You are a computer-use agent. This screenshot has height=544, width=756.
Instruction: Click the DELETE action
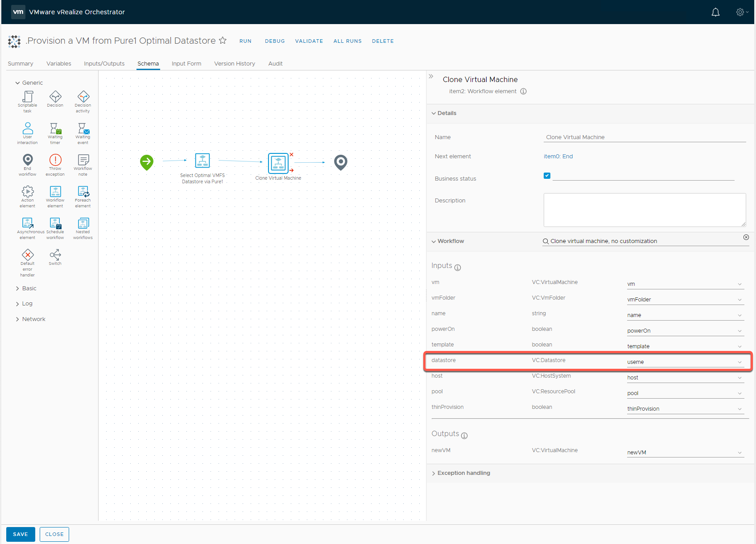point(383,41)
